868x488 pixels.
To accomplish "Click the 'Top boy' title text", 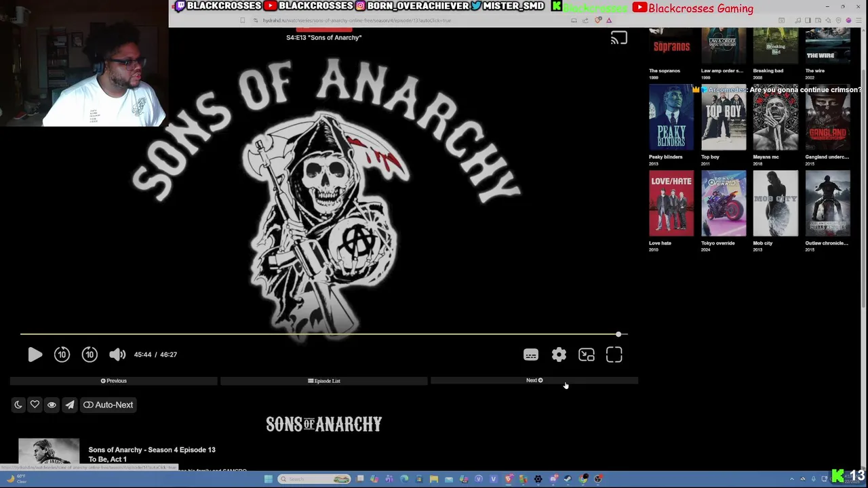I will pyautogui.click(x=710, y=157).
